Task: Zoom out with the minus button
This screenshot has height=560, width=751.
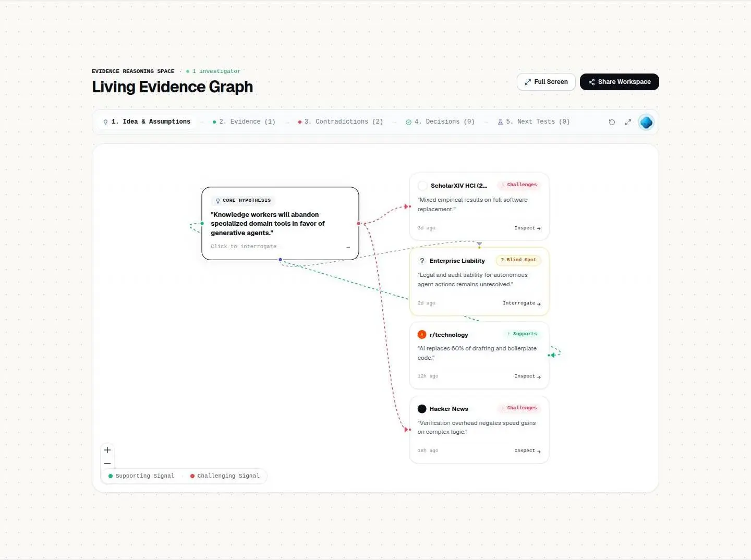Action: click(x=107, y=463)
